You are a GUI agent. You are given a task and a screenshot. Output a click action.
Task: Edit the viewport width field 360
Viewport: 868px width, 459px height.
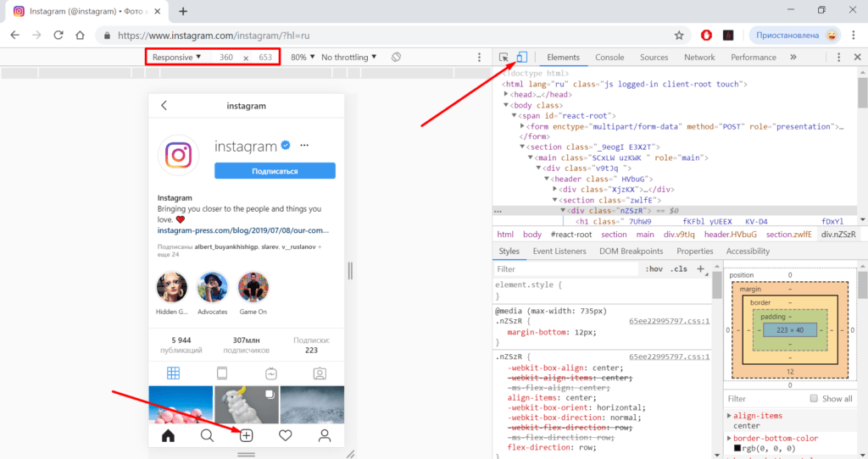point(225,57)
